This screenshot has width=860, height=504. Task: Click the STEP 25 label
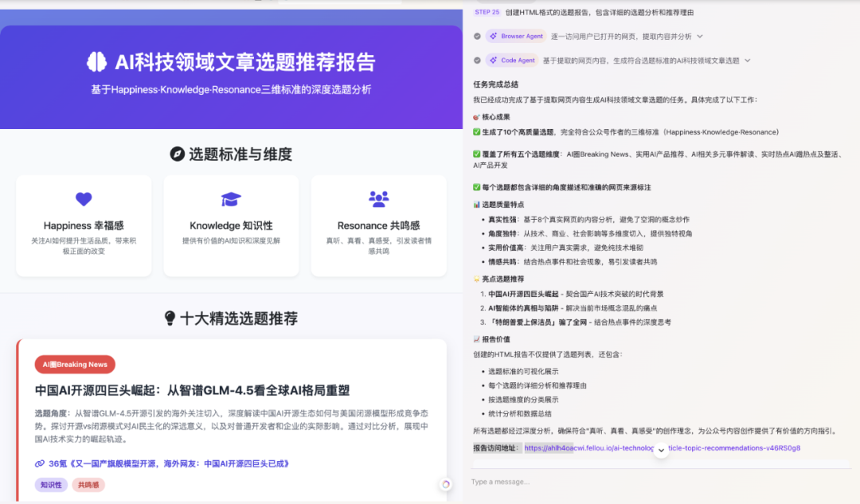click(489, 12)
